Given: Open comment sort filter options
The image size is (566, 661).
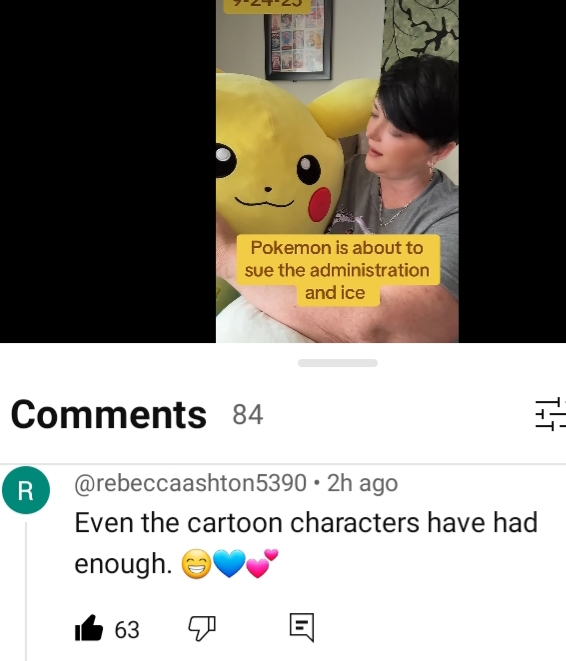Looking at the screenshot, I should click(x=550, y=414).
